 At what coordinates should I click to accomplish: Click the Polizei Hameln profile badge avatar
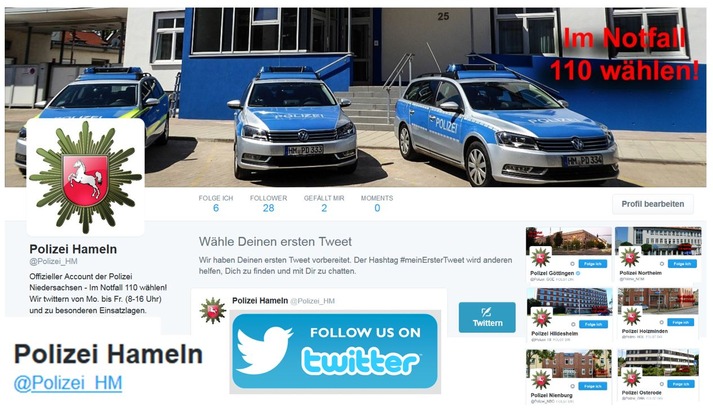tap(85, 177)
